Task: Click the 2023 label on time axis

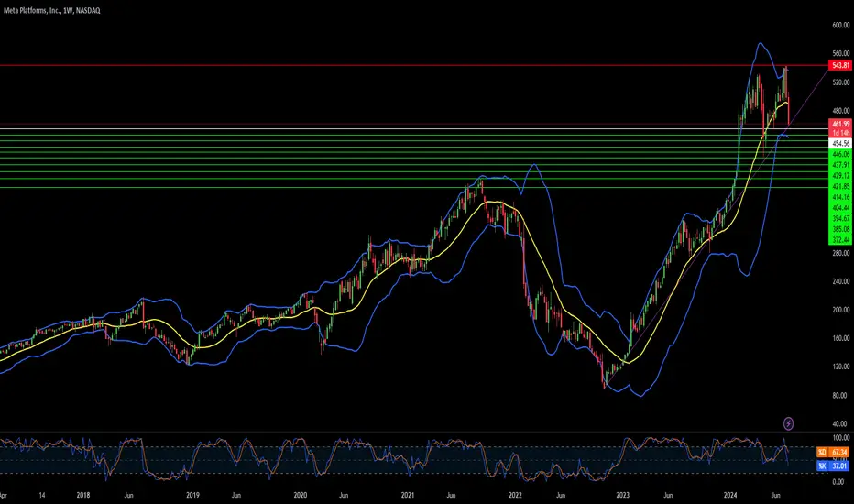Action: pos(622,495)
